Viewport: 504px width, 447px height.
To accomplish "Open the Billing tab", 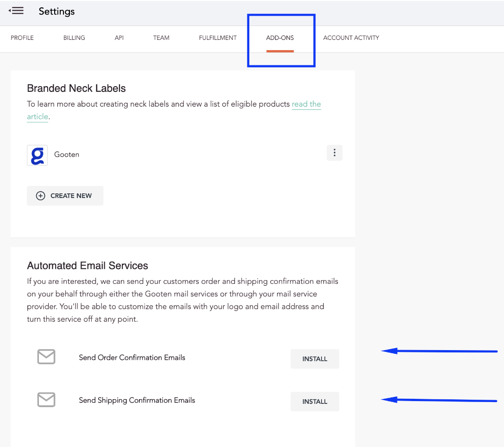I will click(x=74, y=38).
